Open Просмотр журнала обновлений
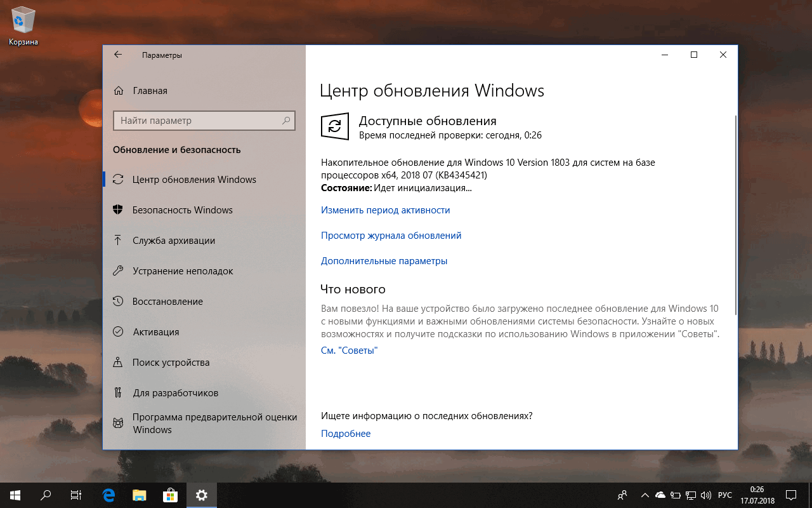The image size is (812, 508). coord(390,235)
